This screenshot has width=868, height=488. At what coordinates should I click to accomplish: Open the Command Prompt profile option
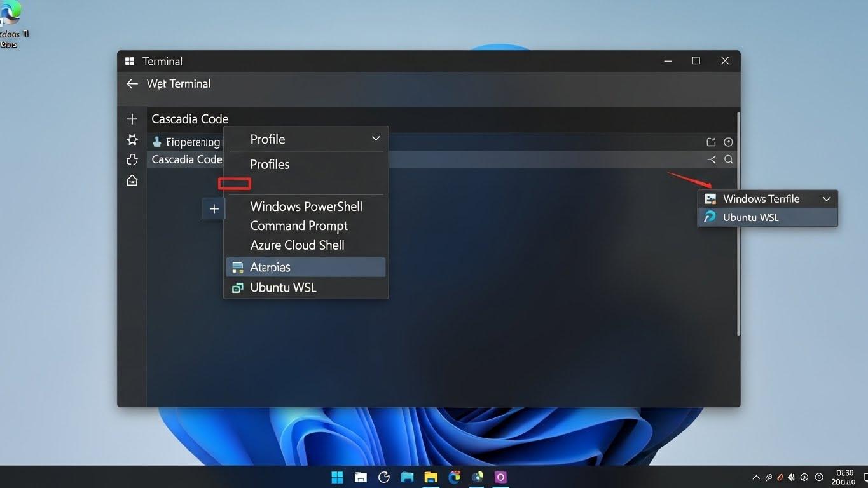coord(299,226)
